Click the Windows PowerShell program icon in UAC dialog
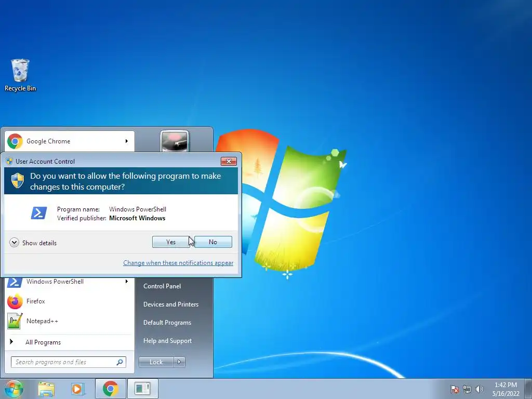This screenshot has width=532, height=399. pyautogui.click(x=38, y=213)
